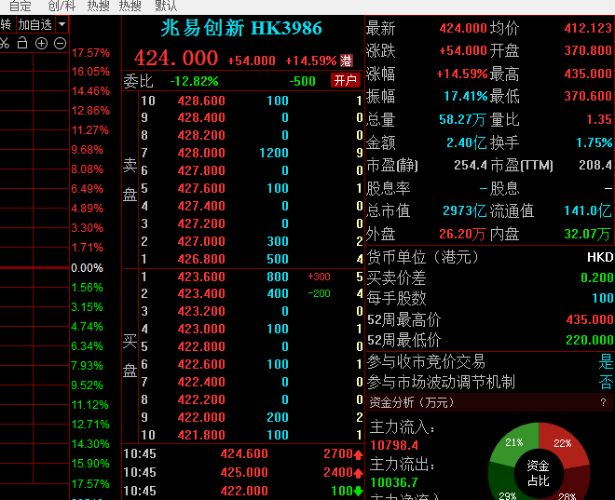Toggle the open padlock icon
615x500 pixels.
tap(22, 43)
